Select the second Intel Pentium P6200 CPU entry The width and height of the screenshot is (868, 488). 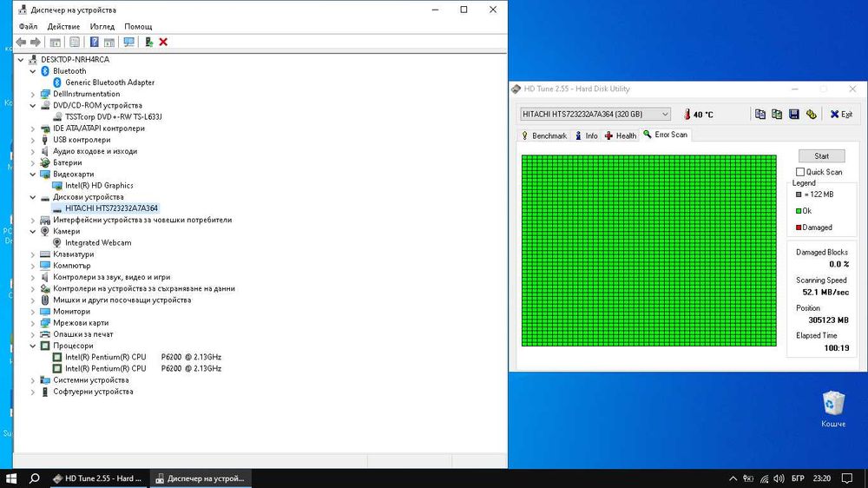(143, 368)
